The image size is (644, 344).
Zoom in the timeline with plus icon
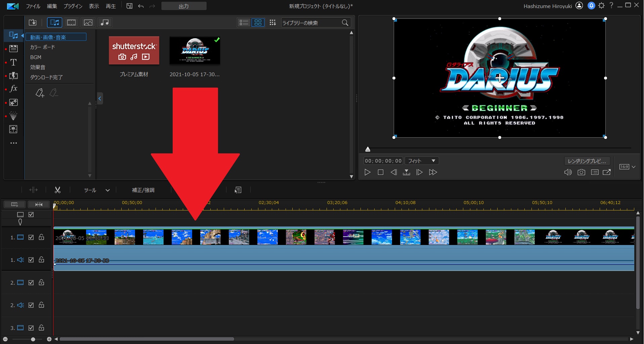pyautogui.click(x=49, y=339)
